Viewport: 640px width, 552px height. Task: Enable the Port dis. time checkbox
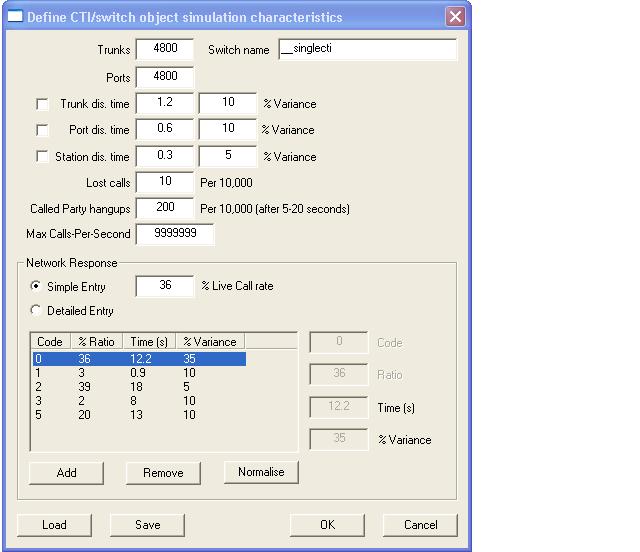click(42, 130)
